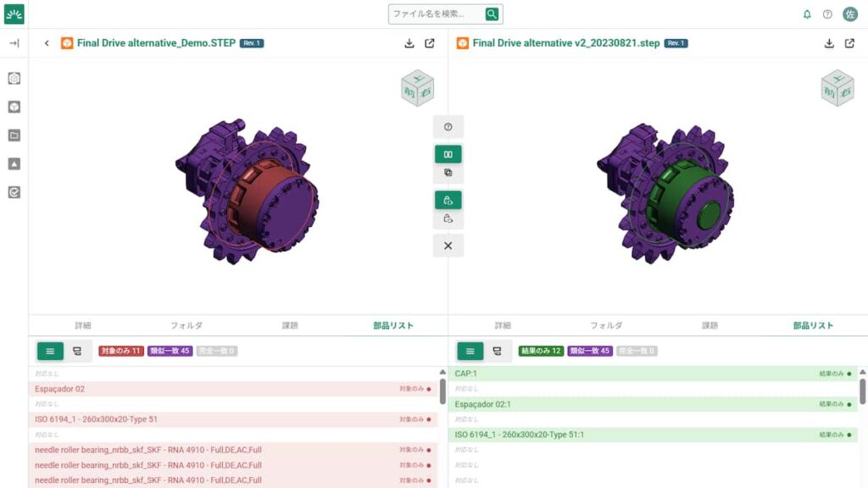Select CAP:1 row in right list

(653, 374)
